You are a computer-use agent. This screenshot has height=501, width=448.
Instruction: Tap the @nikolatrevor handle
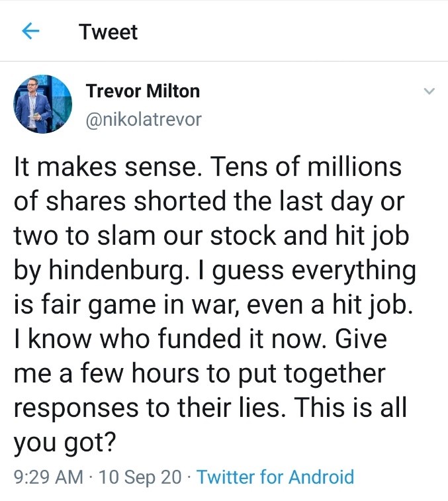[x=144, y=120]
